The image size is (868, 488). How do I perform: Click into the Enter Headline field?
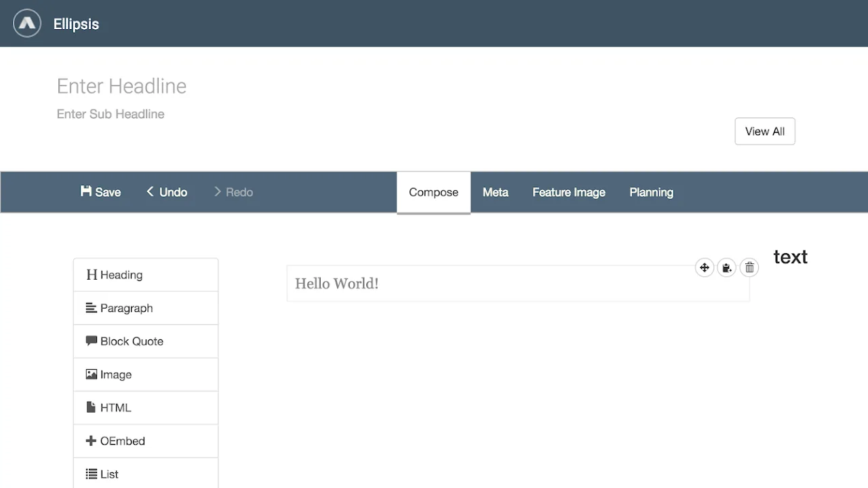pyautogui.click(x=122, y=86)
